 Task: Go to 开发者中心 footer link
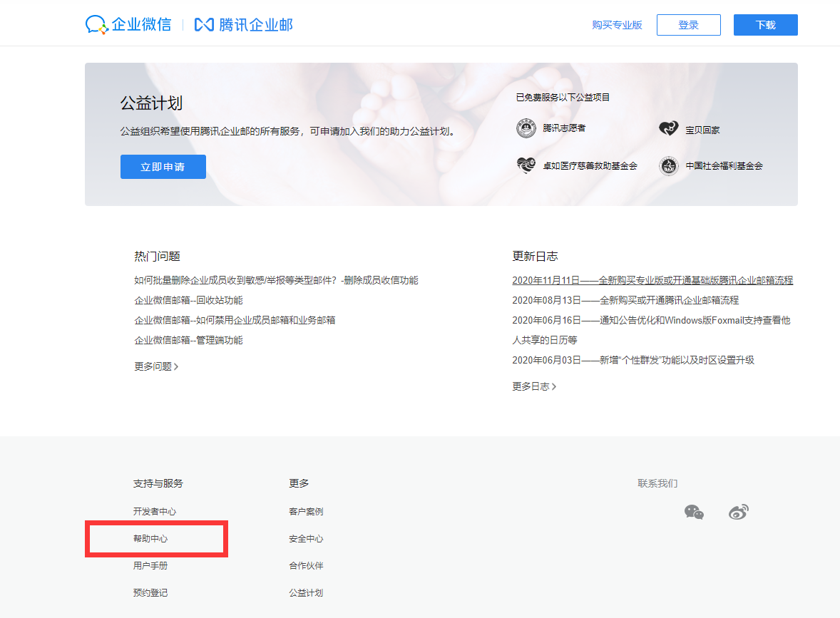tap(155, 511)
